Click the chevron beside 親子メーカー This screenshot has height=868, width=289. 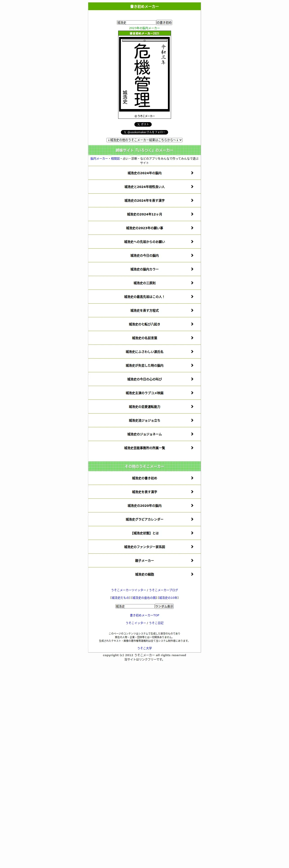pyautogui.click(x=192, y=560)
